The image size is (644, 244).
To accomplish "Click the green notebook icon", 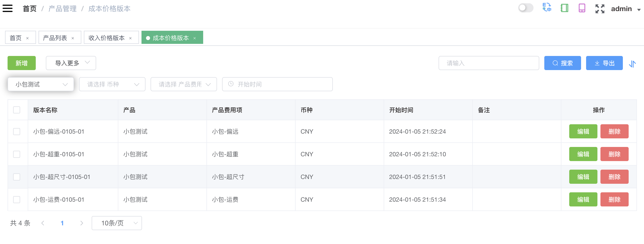I will pyautogui.click(x=564, y=8).
